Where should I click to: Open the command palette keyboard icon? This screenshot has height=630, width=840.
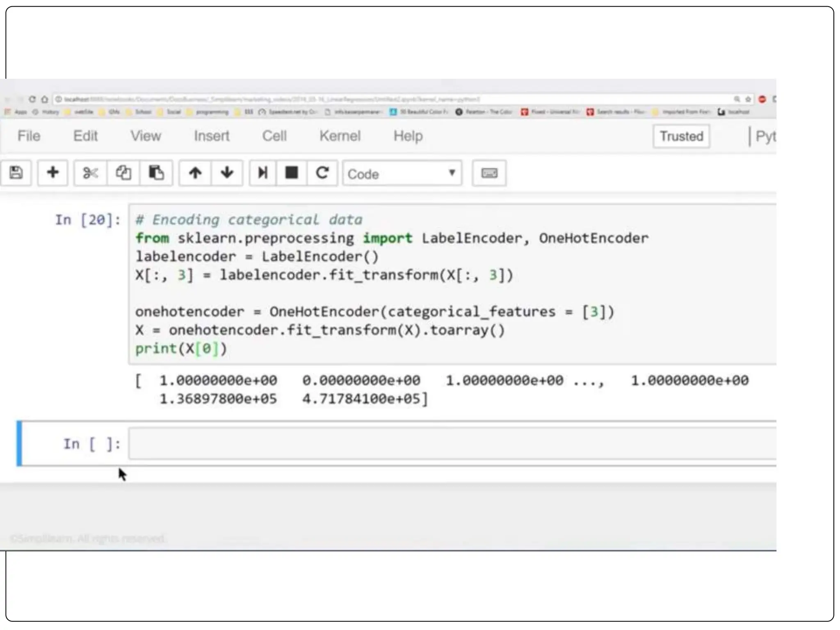point(489,173)
